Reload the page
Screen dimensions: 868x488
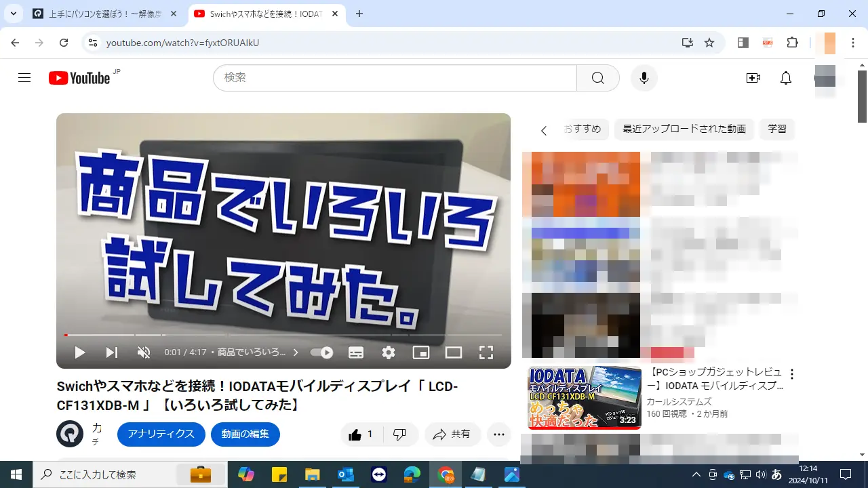click(x=64, y=43)
